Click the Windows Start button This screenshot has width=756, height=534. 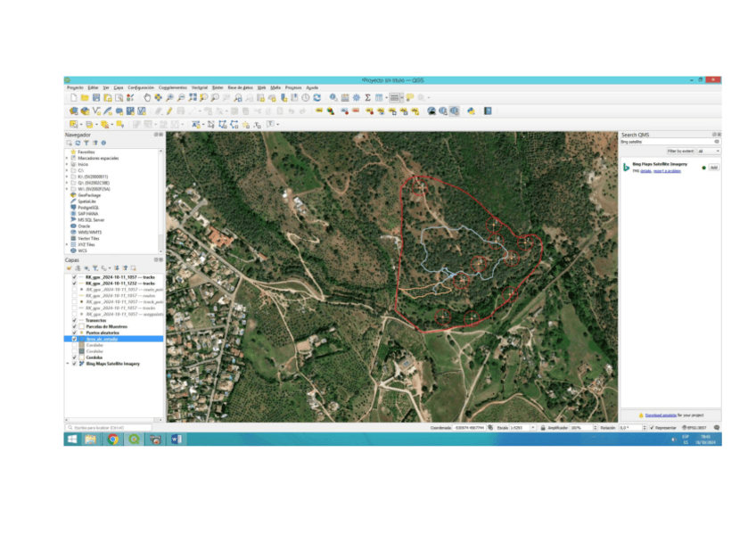[x=71, y=439]
